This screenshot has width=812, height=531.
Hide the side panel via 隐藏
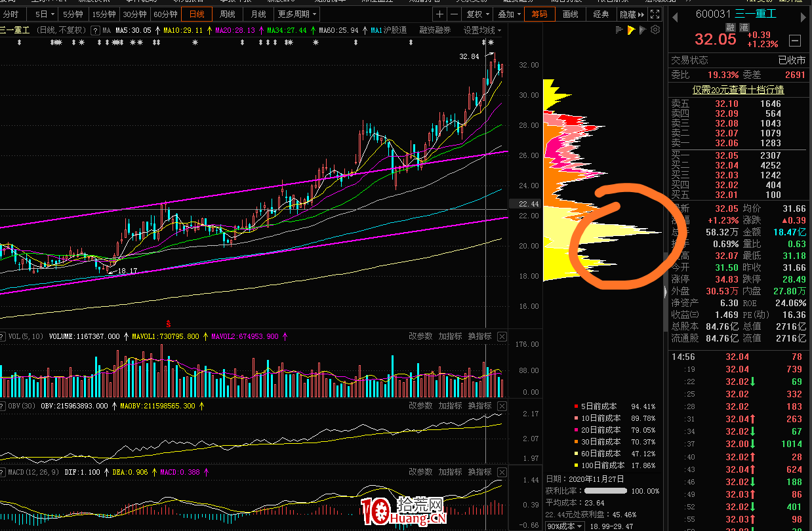(631, 14)
